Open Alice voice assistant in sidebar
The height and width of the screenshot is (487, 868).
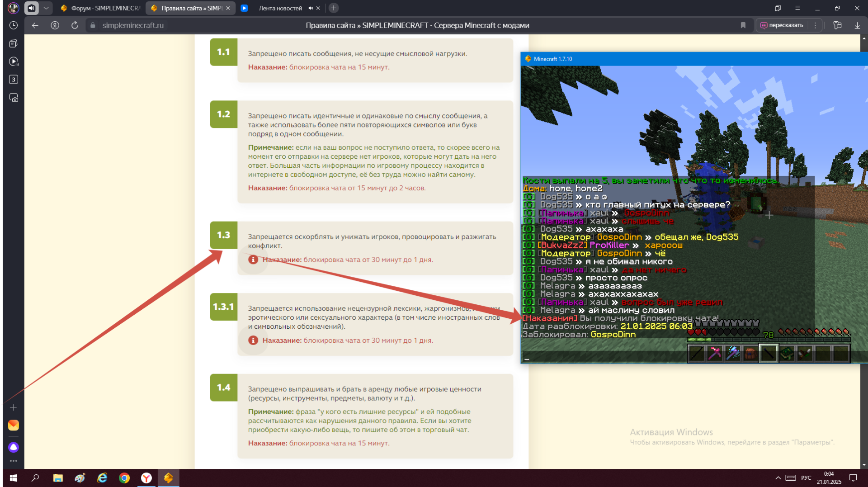coord(14,447)
